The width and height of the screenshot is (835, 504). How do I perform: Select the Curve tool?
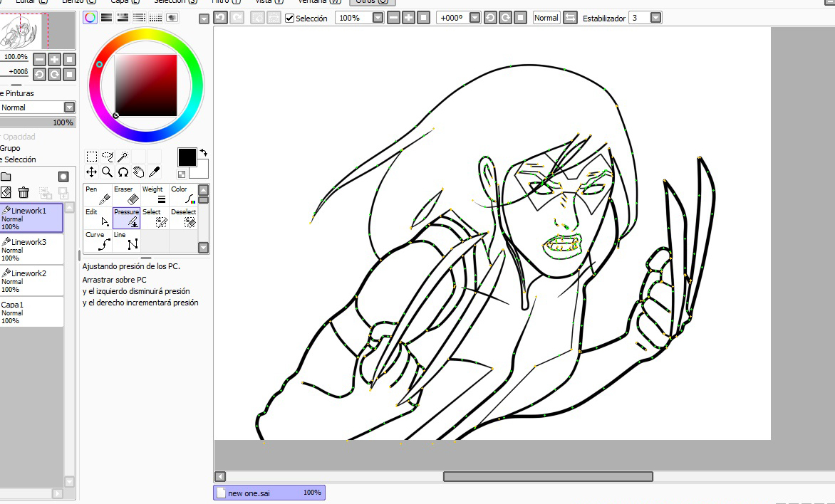tap(98, 241)
